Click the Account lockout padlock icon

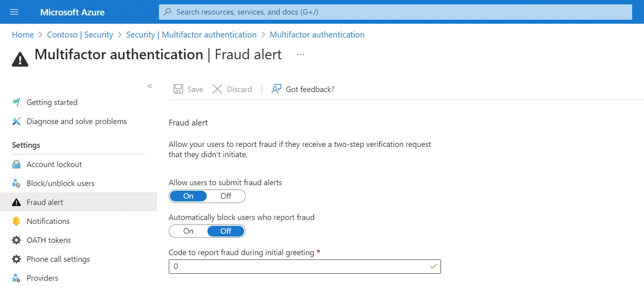click(17, 164)
